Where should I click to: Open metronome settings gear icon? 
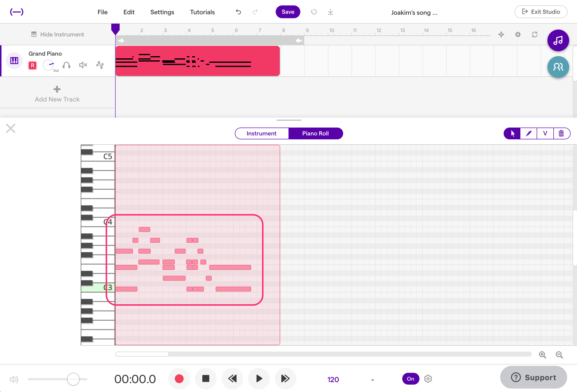tap(428, 379)
